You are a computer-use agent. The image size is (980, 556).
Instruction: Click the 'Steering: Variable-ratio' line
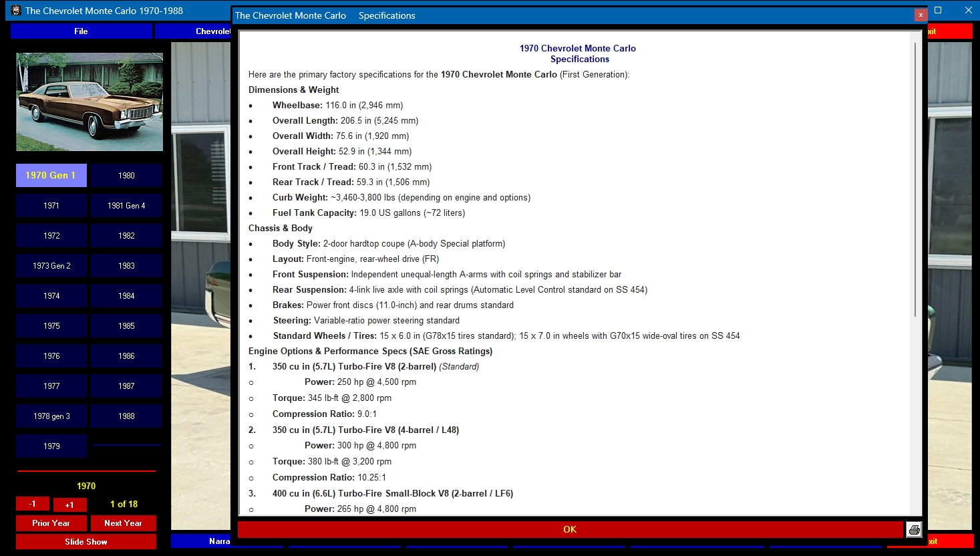pos(366,320)
